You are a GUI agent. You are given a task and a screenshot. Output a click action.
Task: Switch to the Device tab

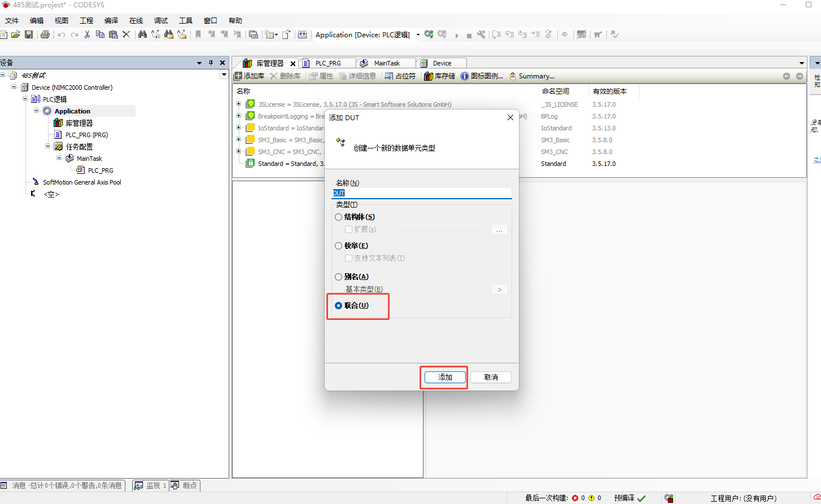click(442, 63)
